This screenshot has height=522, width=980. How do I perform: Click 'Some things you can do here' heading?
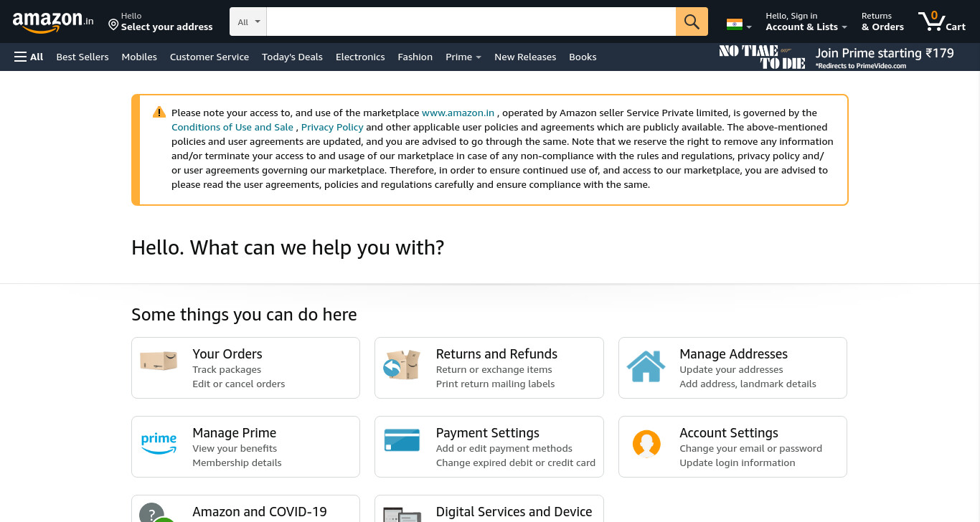(244, 315)
